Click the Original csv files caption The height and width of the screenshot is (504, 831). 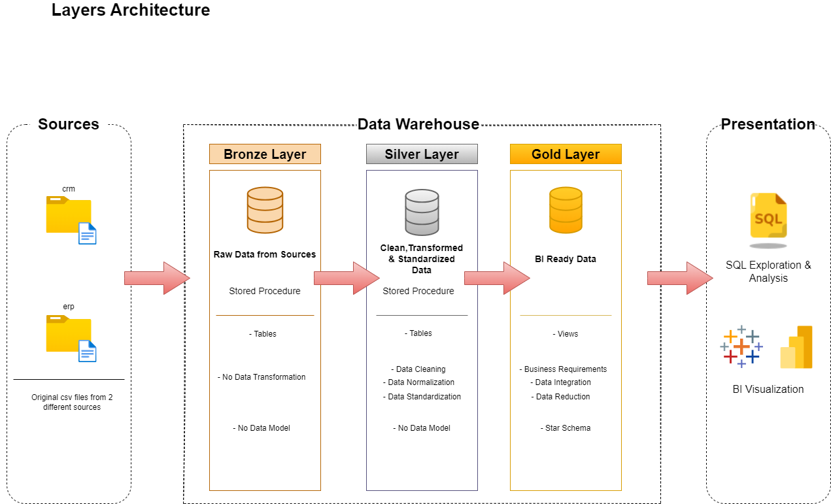[x=72, y=402]
